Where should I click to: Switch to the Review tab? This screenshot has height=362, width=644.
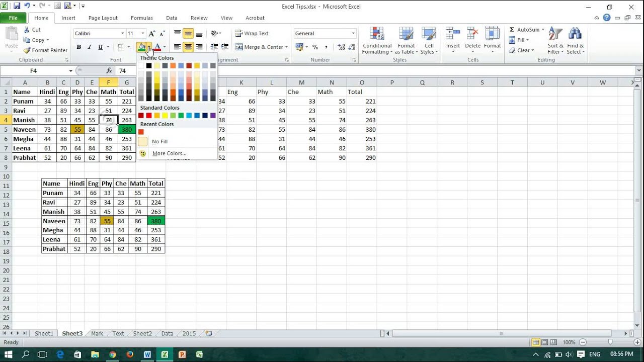point(199,18)
